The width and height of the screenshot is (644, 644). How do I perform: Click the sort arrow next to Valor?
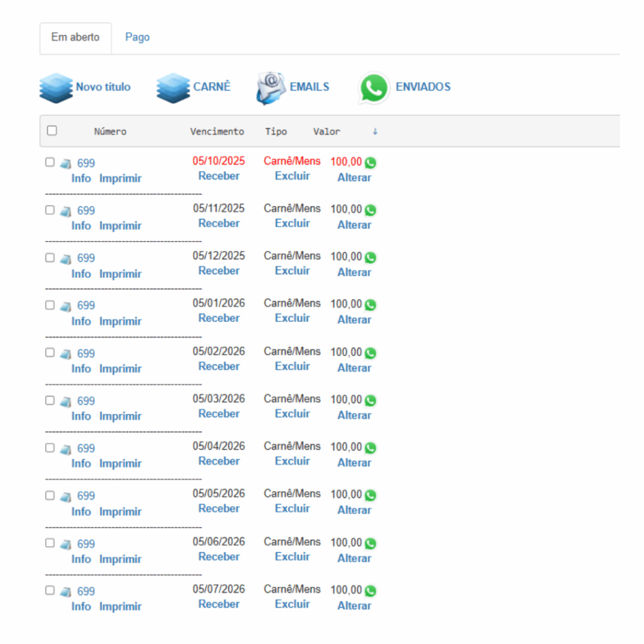[x=375, y=131]
